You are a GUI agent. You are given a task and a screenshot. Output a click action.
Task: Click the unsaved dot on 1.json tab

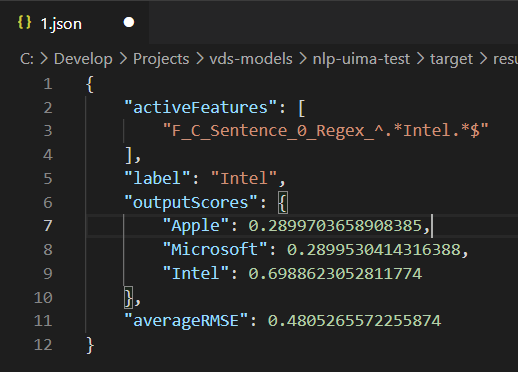coord(129,22)
